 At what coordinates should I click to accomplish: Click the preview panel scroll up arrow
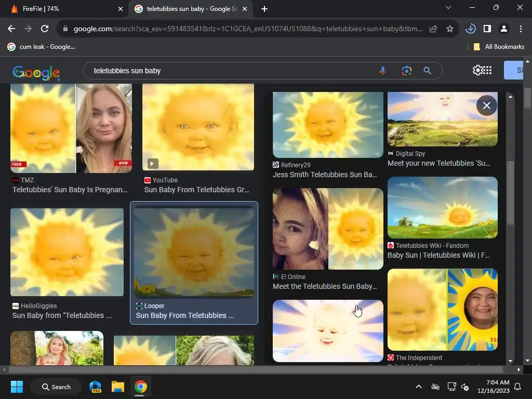[x=510, y=97]
